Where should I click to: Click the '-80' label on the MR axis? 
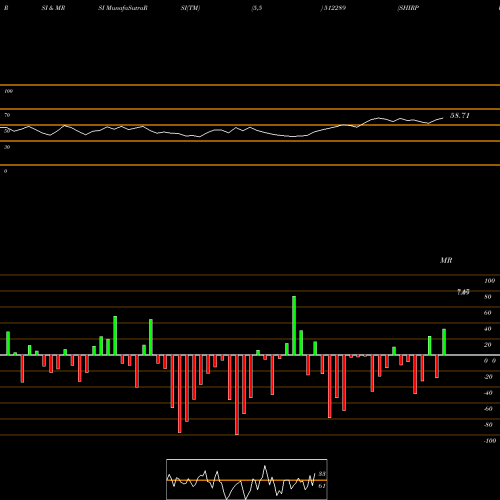[x=488, y=425]
